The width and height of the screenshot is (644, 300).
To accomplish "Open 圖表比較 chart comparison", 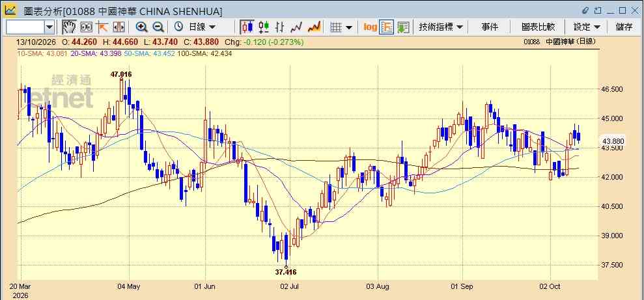I will coord(538,27).
